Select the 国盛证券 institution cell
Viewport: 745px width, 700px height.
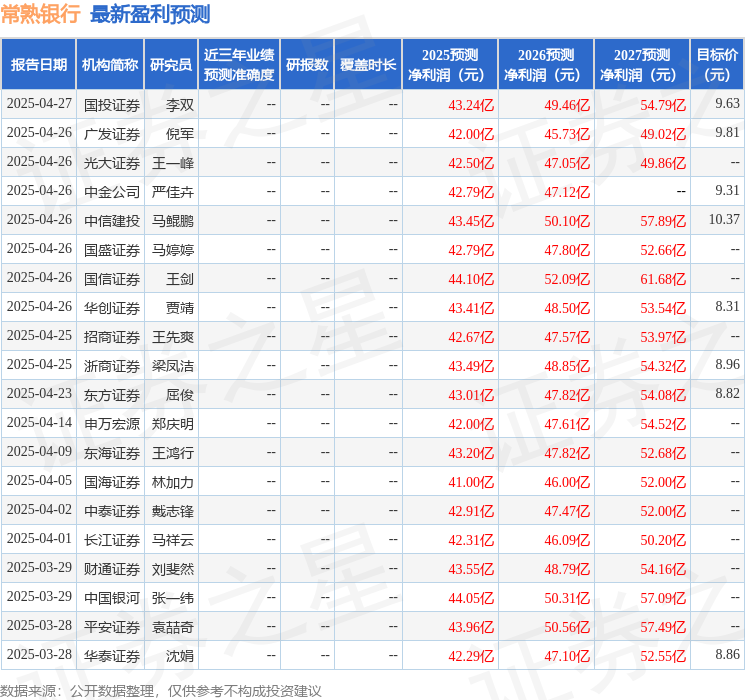[112, 250]
